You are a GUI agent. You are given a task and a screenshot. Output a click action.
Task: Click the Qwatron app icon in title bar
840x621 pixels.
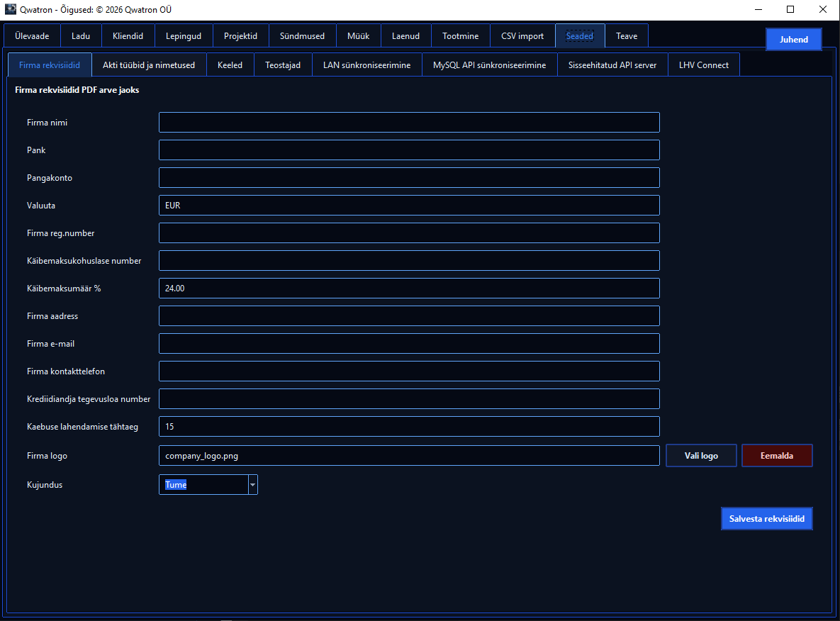click(10, 9)
